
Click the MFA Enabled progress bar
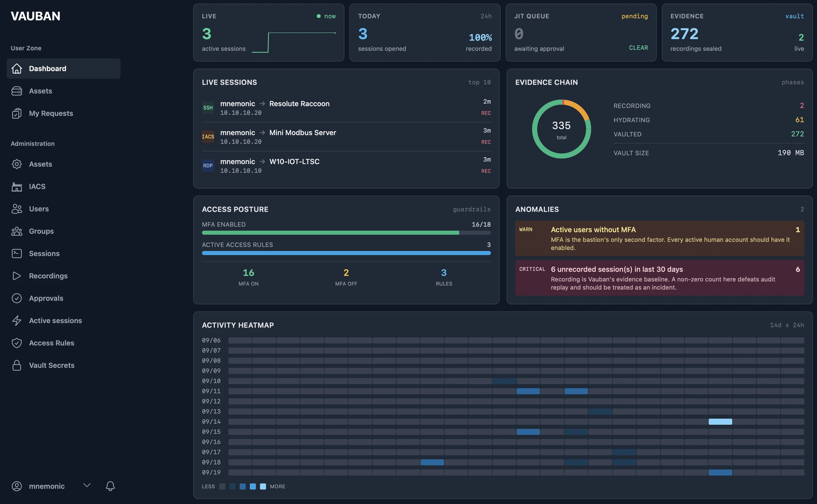346,233
